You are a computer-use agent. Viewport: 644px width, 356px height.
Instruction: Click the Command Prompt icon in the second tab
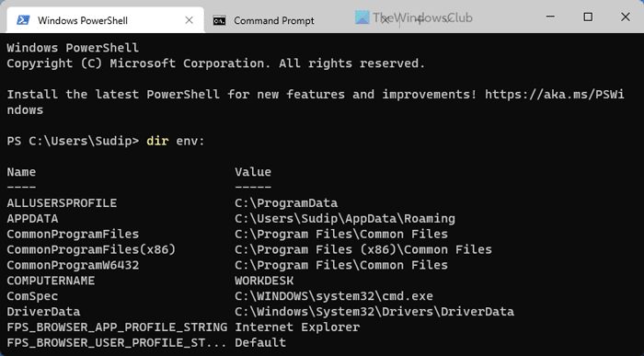[219, 20]
